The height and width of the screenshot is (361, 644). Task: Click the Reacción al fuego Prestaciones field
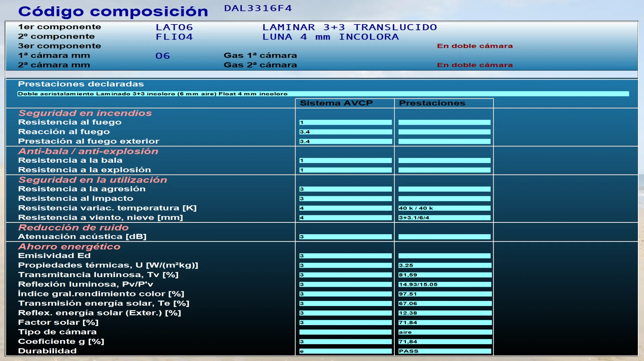pos(444,132)
